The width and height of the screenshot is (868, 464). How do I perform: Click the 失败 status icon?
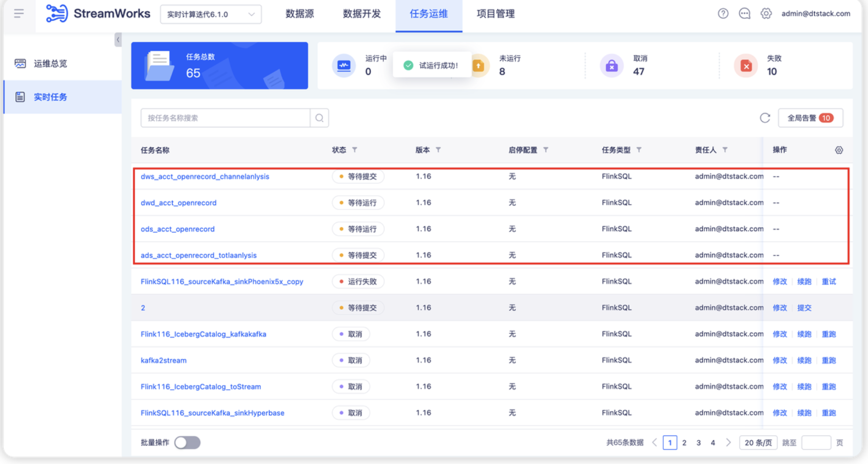746,65
